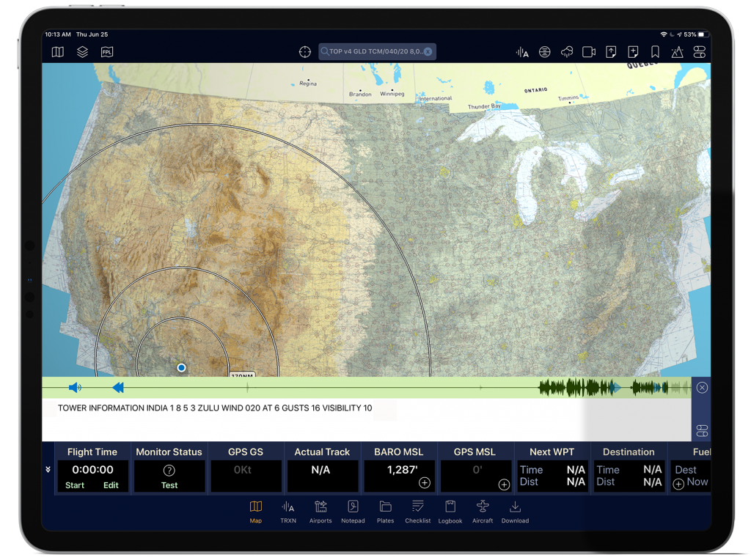Screen dimensions: 751x560
Task: Expand BARO MSL with the plus button
Action: pyautogui.click(x=425, y=482)
